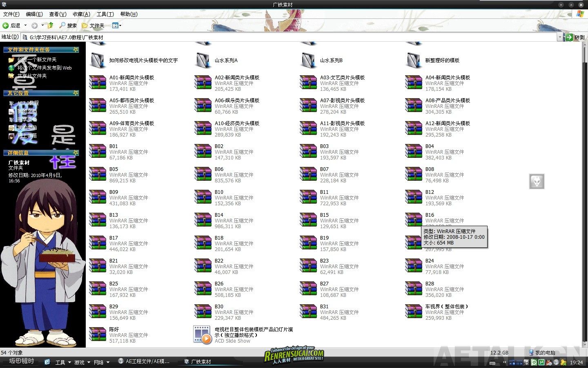Click file name B19
This screenshot has height=368, width=588.
pos(324,238)
